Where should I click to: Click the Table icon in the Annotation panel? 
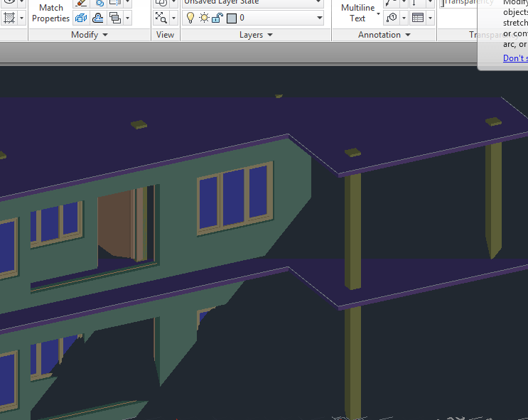pyautogui.click(x=418, y=18)
